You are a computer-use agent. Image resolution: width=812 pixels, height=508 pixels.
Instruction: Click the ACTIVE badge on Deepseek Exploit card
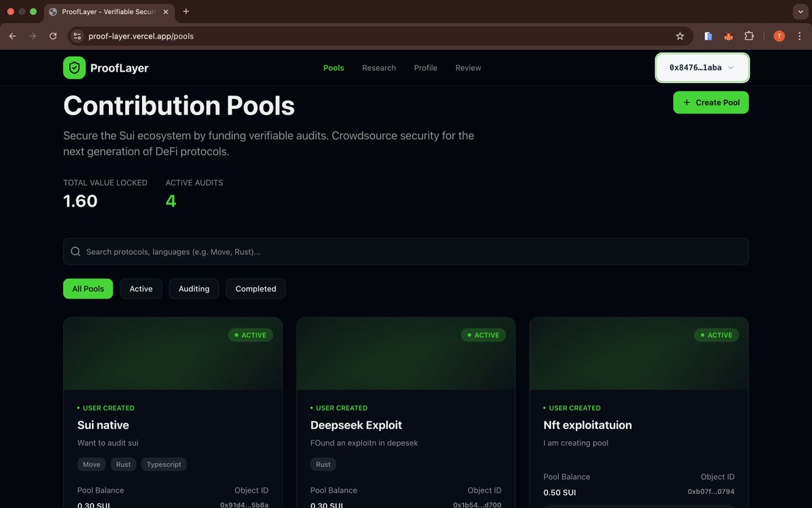point(483,335)
